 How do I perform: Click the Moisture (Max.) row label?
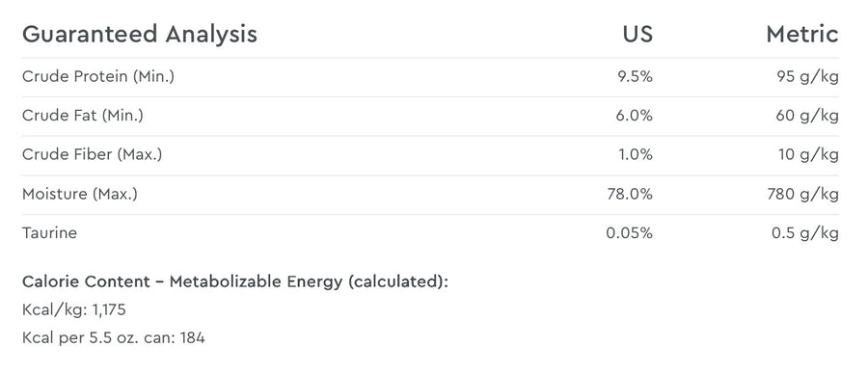click(x=80, y=194)
